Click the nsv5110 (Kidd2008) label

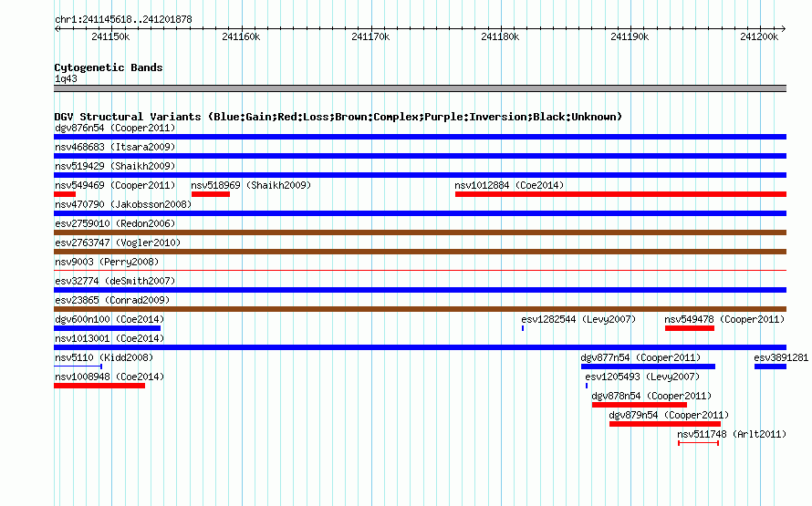click(x=104, y=357)
